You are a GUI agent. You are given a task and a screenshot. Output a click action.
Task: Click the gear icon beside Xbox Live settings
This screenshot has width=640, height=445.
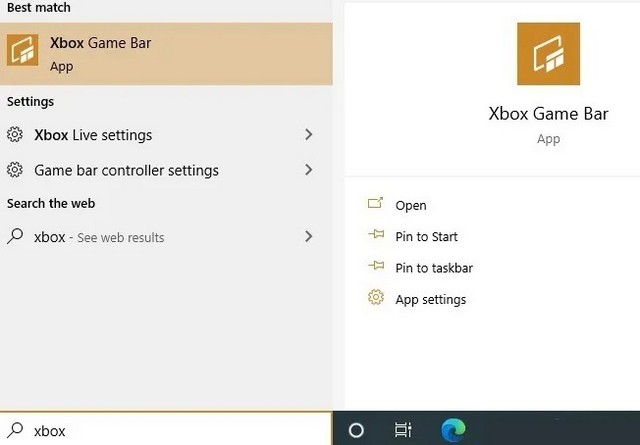coord(15,135)
